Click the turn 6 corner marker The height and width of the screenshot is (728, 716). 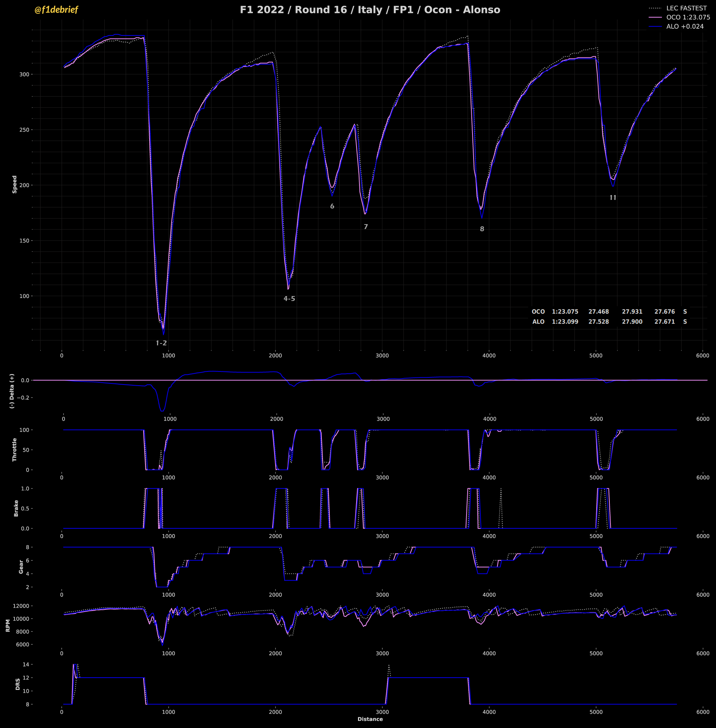pyautogui.click(x=332, y=206)
